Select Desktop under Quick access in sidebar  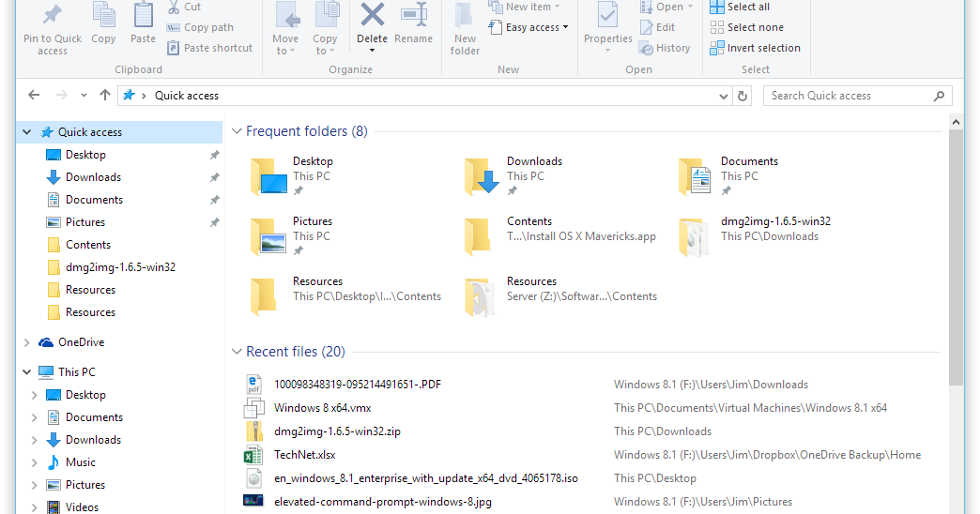pos(85,155)
